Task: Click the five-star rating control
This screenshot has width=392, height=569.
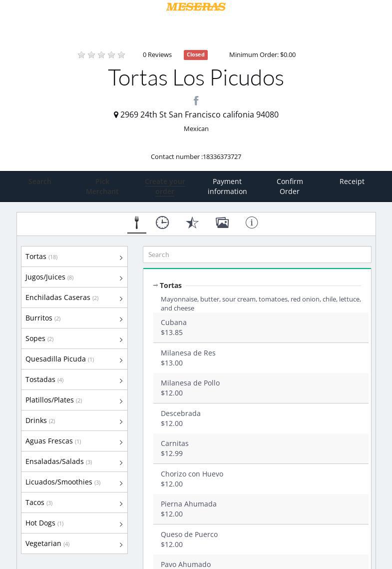Action: click(101, 55)
